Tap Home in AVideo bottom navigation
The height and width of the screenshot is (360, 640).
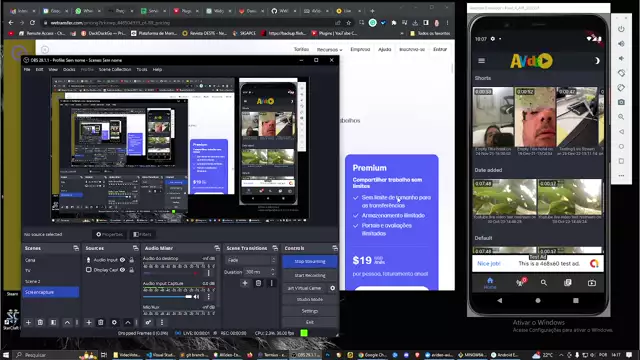tap(490, 283)
